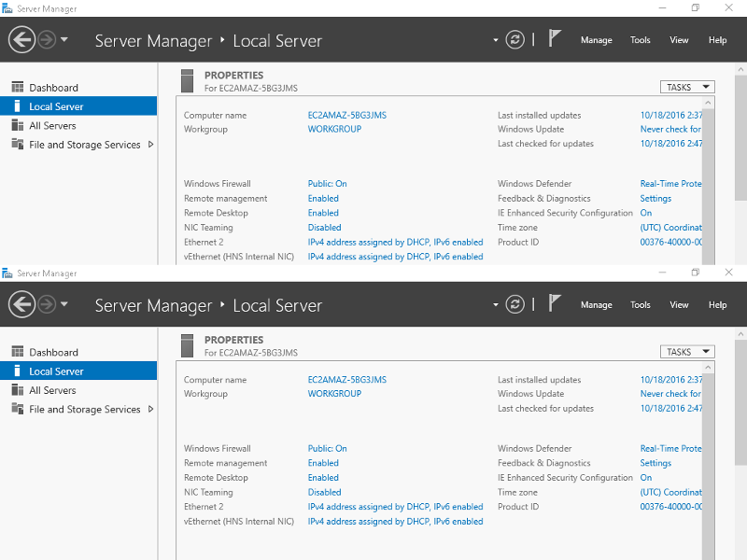Image resolution: width=747 pixels, height=560 pixels.
Task: Click Remote management Enabled link, top window
Action: [x=323, y=199]
